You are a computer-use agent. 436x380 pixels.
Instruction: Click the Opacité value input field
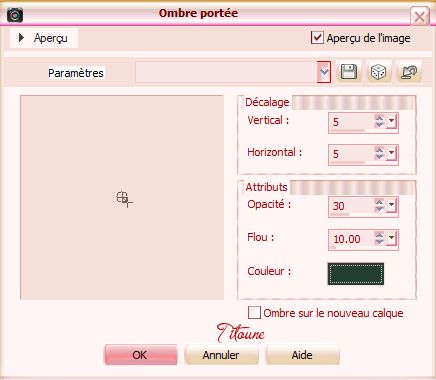[352, 206]
